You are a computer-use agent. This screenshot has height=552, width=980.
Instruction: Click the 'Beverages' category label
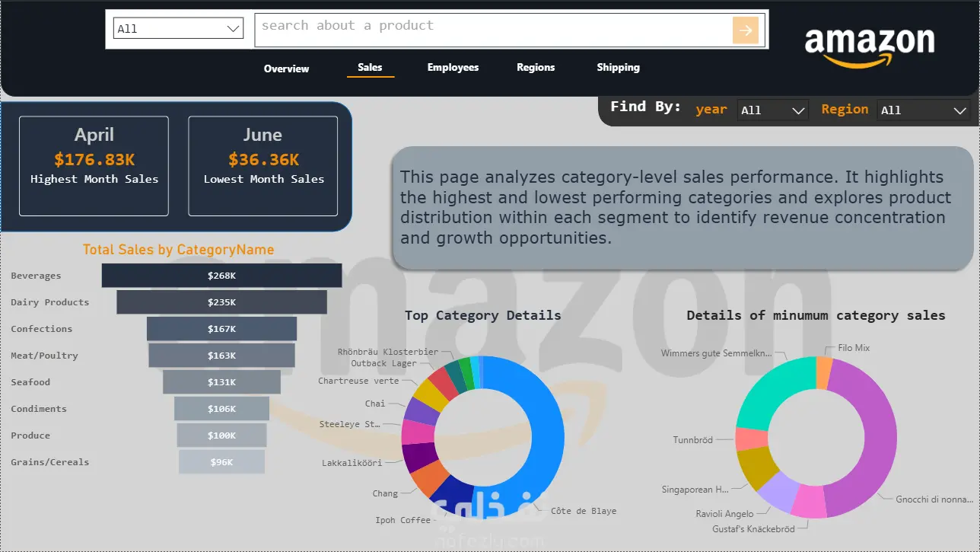coord(36,276)
